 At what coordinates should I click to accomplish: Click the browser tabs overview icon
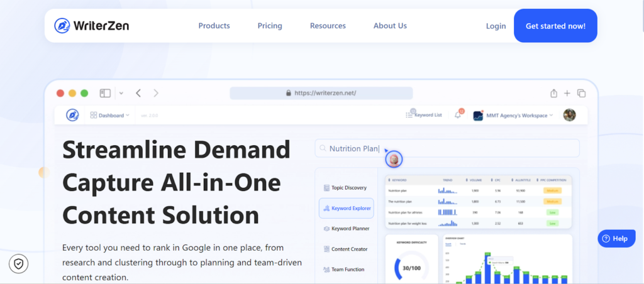pos(581,93)
